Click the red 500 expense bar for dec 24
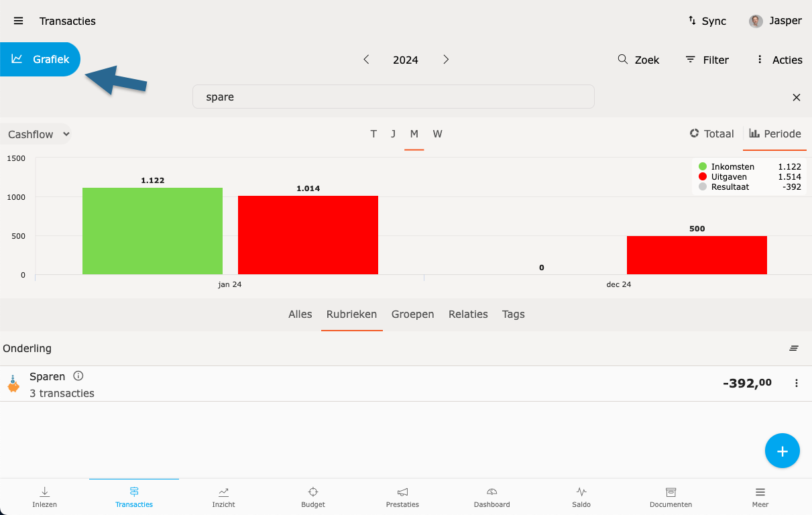Viewport: 812px width, 515px height. point(697,255)
